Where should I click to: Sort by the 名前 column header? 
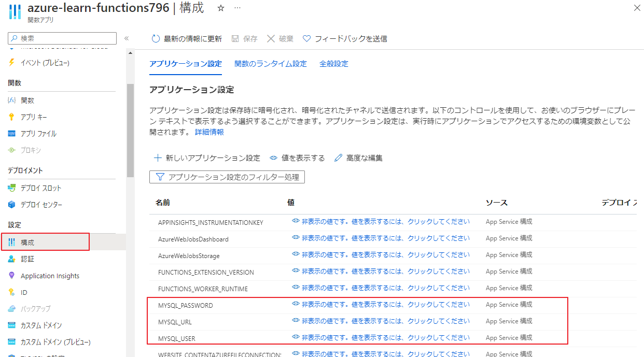pyautogui.click(x=163, y=203)
